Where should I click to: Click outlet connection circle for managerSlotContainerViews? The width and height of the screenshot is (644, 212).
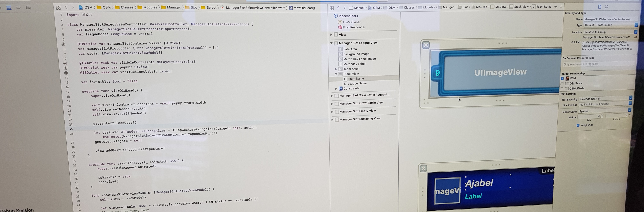coord(63,44)
